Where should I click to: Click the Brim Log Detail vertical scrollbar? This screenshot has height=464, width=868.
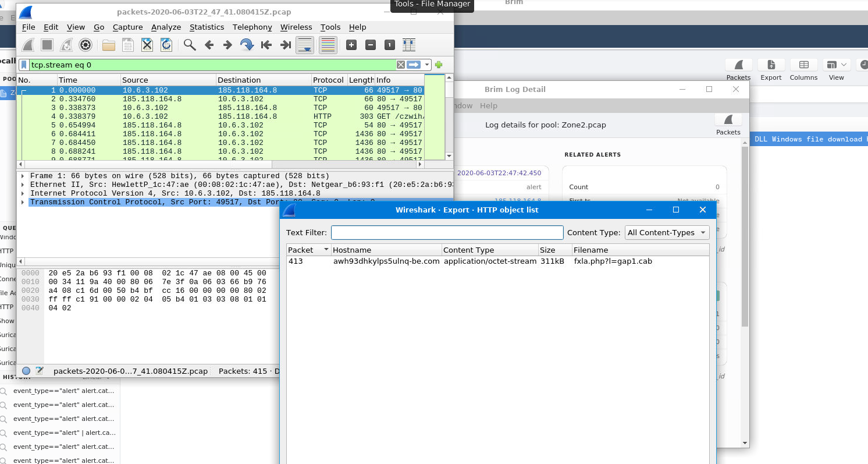point(745,236)
